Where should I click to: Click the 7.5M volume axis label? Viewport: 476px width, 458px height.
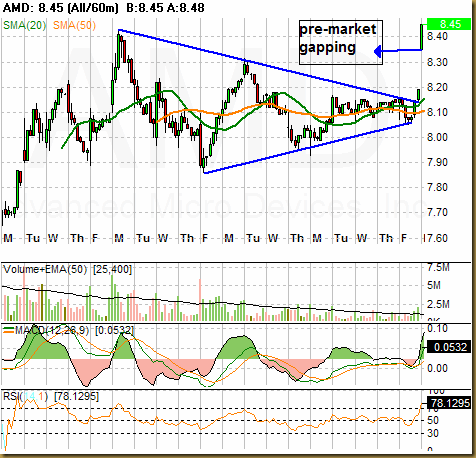(438, 268)
